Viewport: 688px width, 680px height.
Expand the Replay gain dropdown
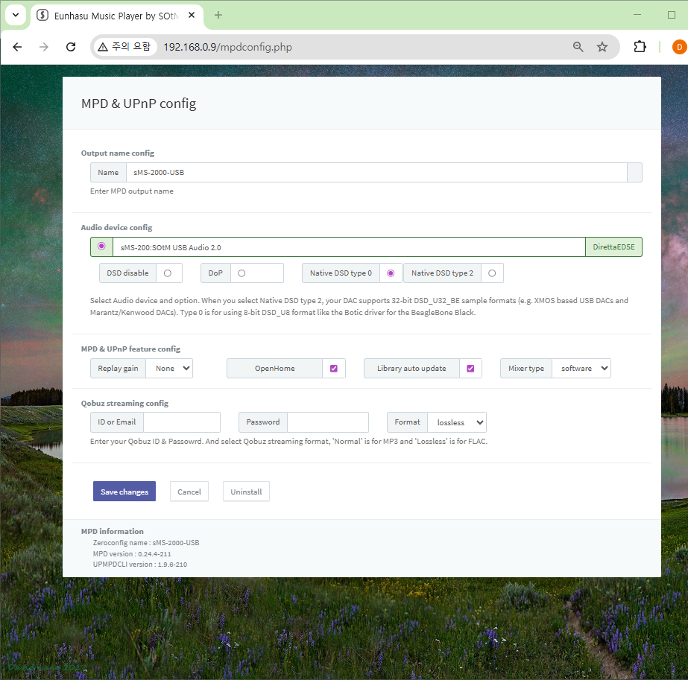(171, 368)
